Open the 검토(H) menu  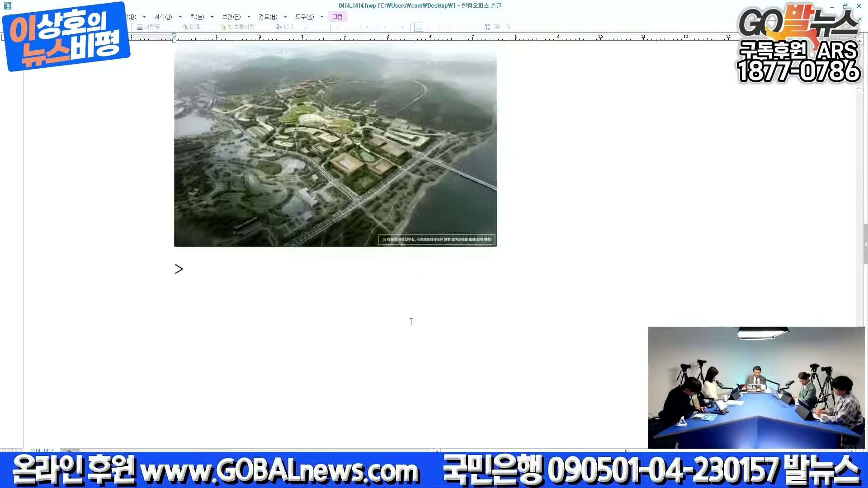point(268,17)
